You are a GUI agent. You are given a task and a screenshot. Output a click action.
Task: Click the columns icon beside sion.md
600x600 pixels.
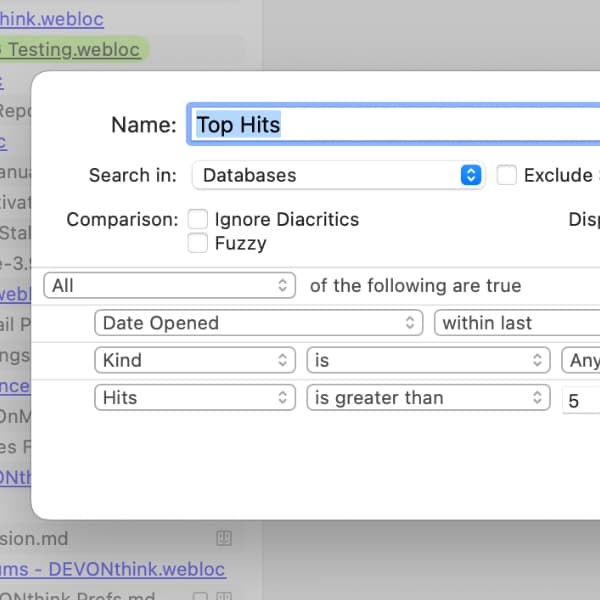coord(224,538)
